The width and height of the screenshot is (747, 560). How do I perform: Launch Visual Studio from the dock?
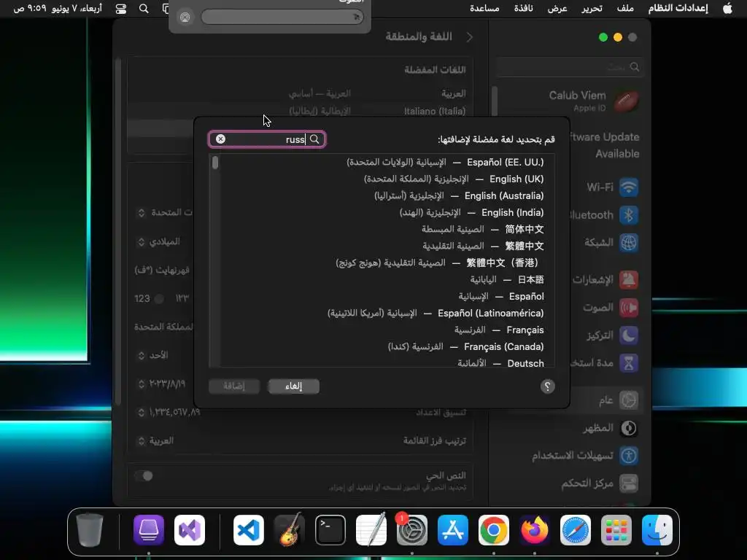coord(190,530)
